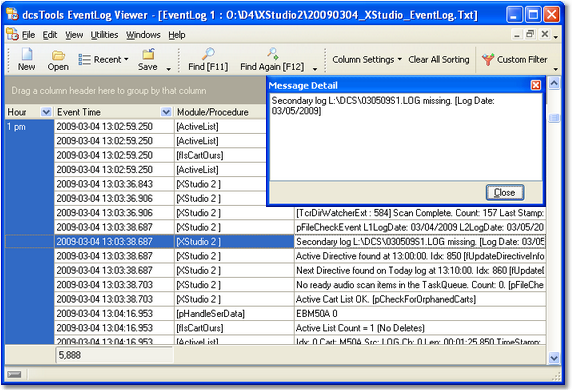Click scrollbar up arrow
572x392 pixels.
(554, 84)
